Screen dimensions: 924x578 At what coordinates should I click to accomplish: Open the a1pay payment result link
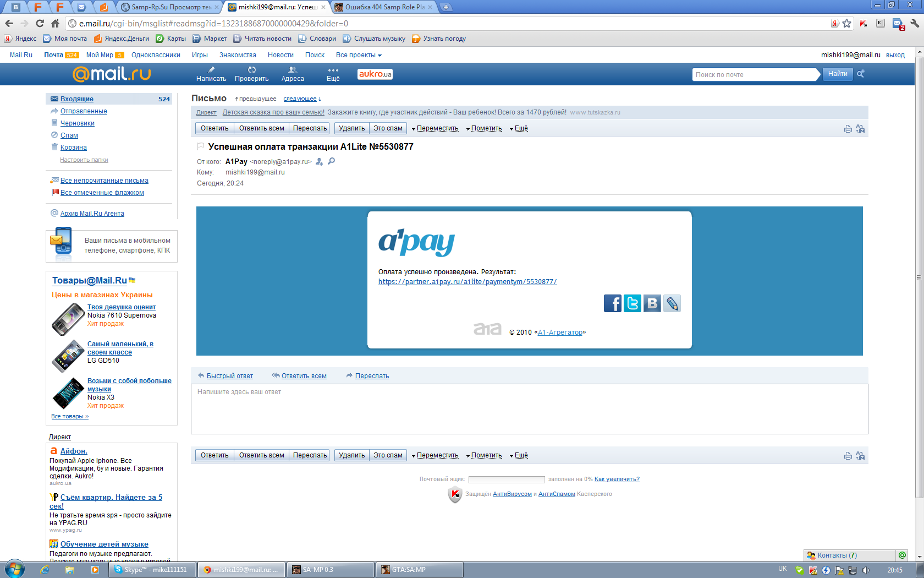coord(468,282)
